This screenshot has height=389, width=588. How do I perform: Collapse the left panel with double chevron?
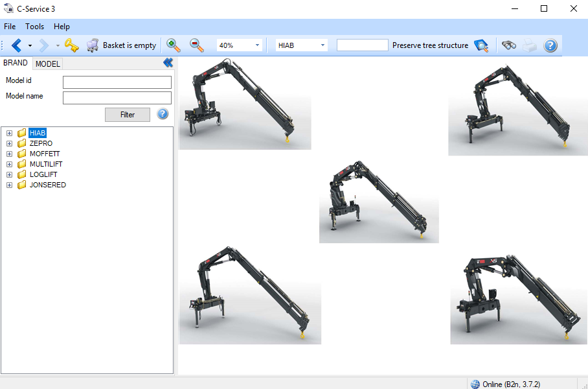pyautogui.click(x=168, y=63)
